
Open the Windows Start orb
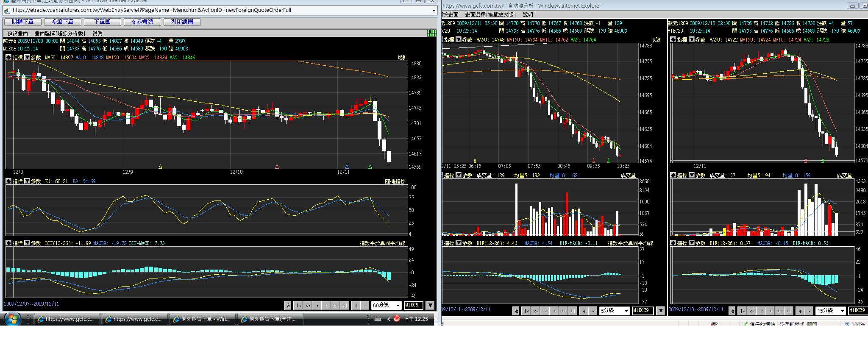[x=12, y=319]
